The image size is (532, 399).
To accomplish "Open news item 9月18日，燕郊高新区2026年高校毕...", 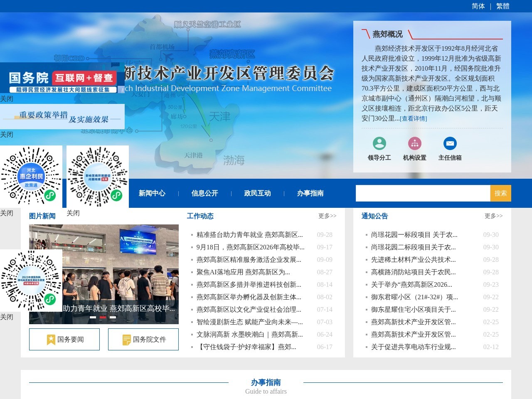I will coord(251,247).
